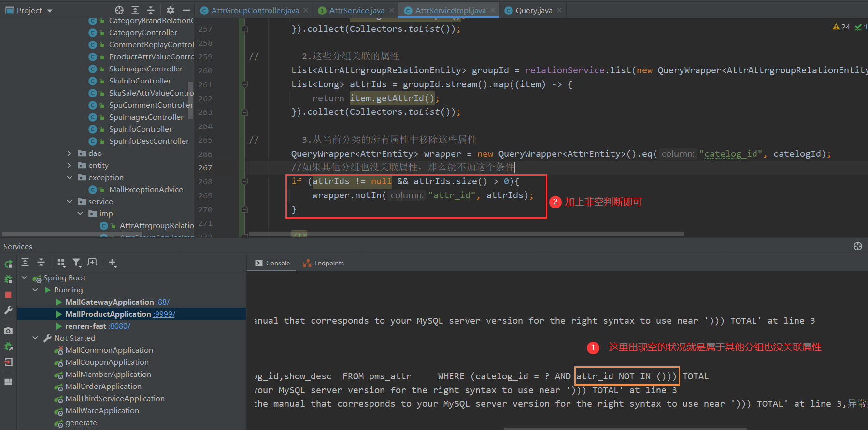
Task: Edit run configuration wrench icon
Action: [x=8, y=310]
